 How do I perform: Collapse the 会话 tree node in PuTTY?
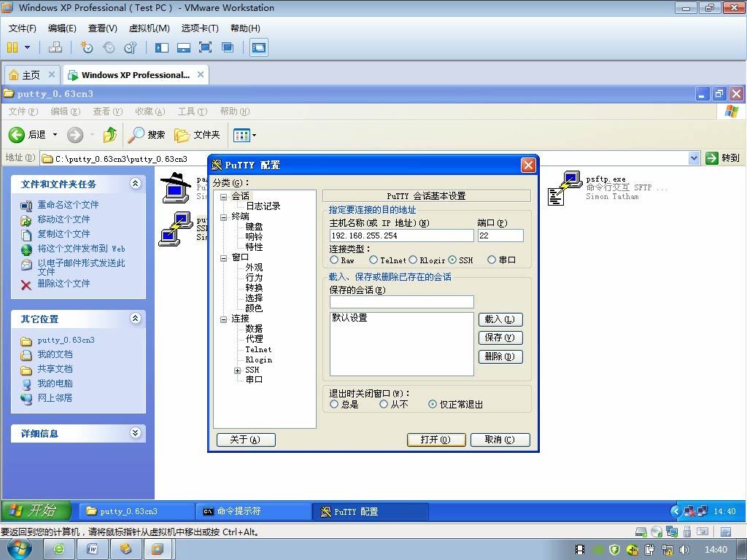pyautogui.click(x=223, y=196)
